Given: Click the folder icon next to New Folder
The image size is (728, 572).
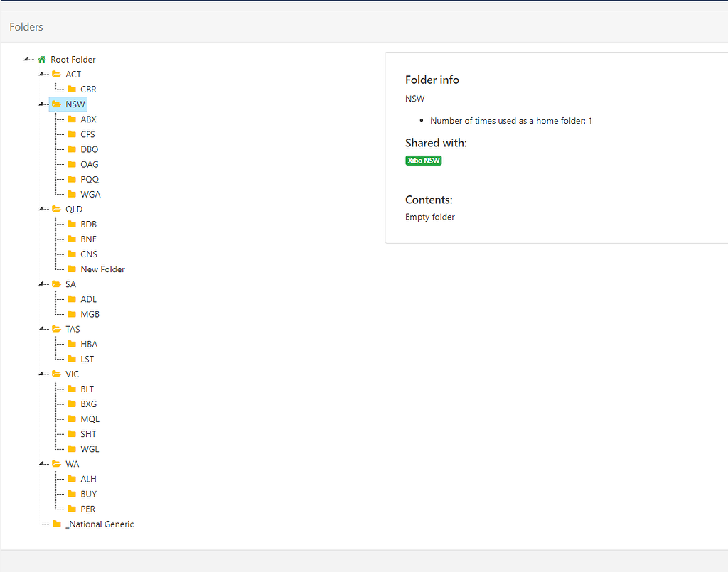Looking at the screenshot, I should click(x=73, y=269).
